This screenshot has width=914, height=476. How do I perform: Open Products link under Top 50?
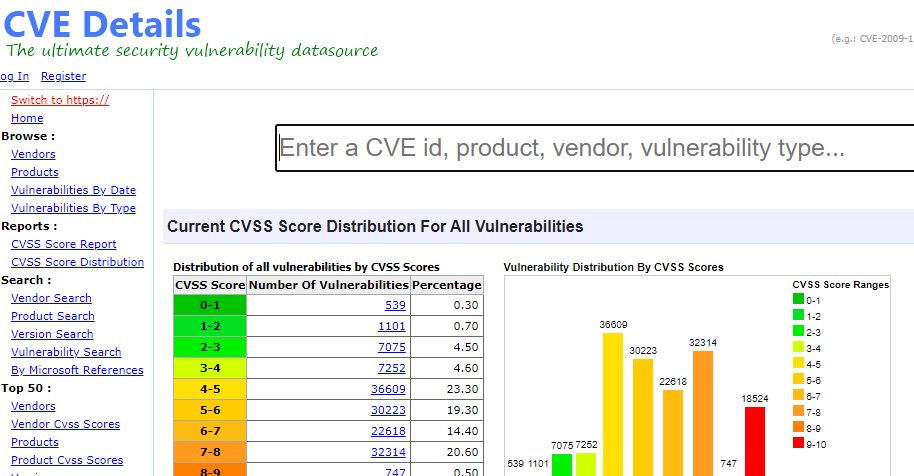coord(35,443)
